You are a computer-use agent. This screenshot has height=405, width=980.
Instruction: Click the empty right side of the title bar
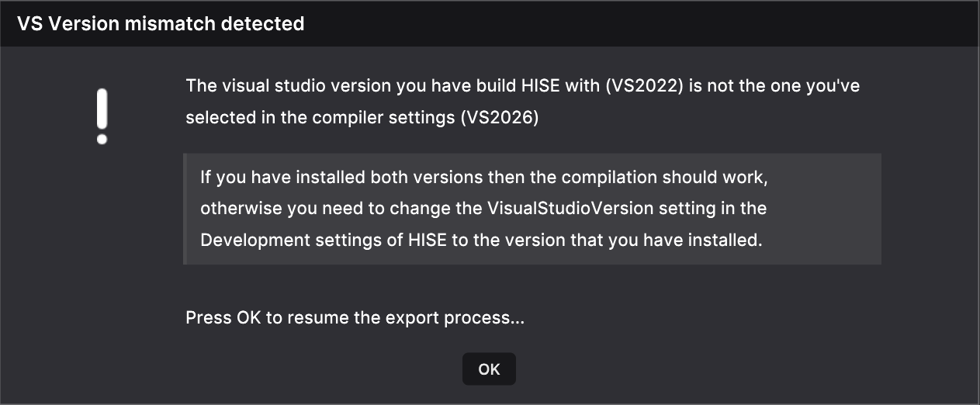coord(698,24)
